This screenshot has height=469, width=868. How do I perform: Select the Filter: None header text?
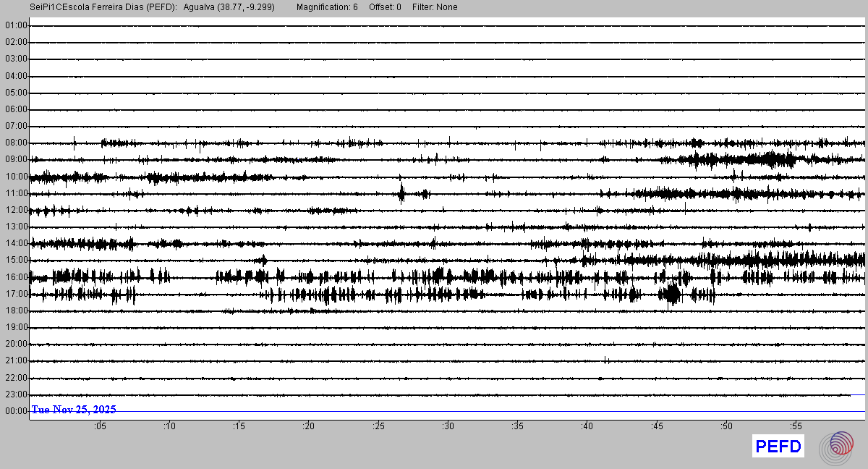point(435,7)
